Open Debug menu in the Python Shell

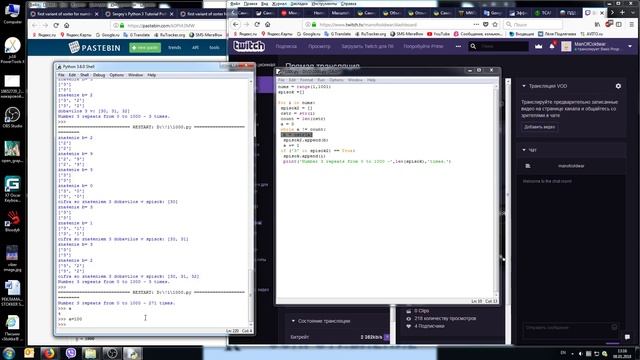coord(99,75)
